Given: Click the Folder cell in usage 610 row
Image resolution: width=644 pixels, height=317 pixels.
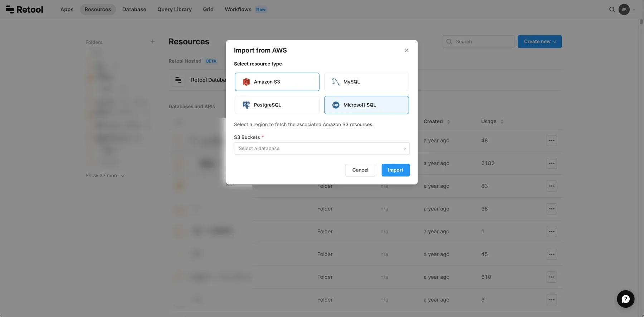Looking at the screenshot, I should tap(325, 277).
